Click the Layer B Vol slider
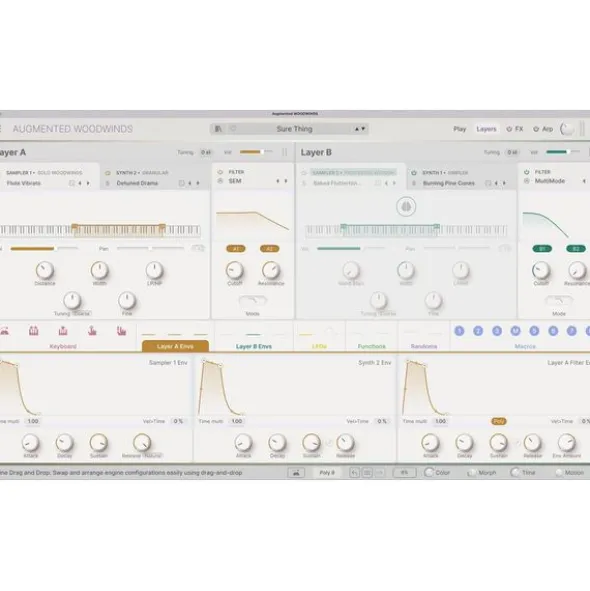Screen dimensions: 590x591 tap(563, 152)
